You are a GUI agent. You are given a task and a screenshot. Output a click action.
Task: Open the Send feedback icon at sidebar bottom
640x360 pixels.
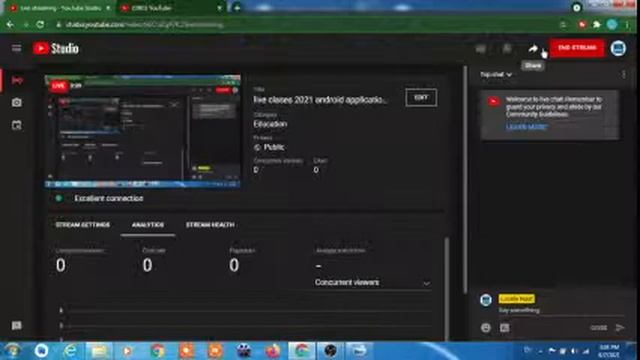[x=17, y=325]
